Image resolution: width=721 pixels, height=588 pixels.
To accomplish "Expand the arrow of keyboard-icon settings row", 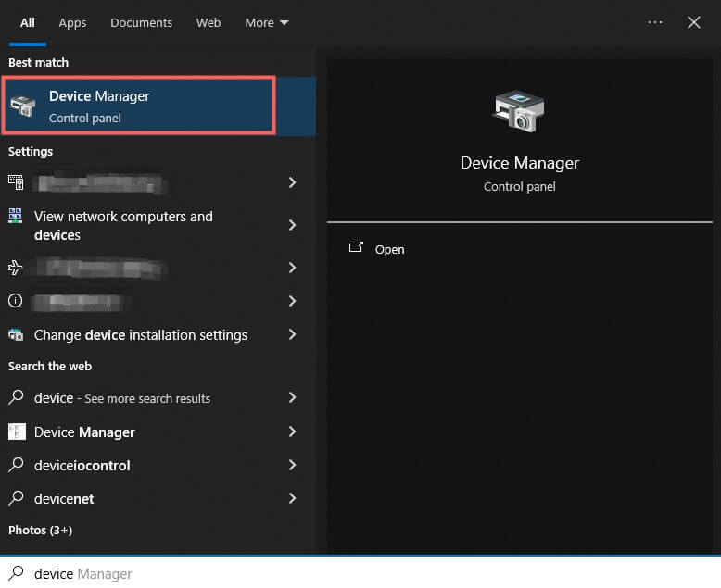I will tap(292, 182).
